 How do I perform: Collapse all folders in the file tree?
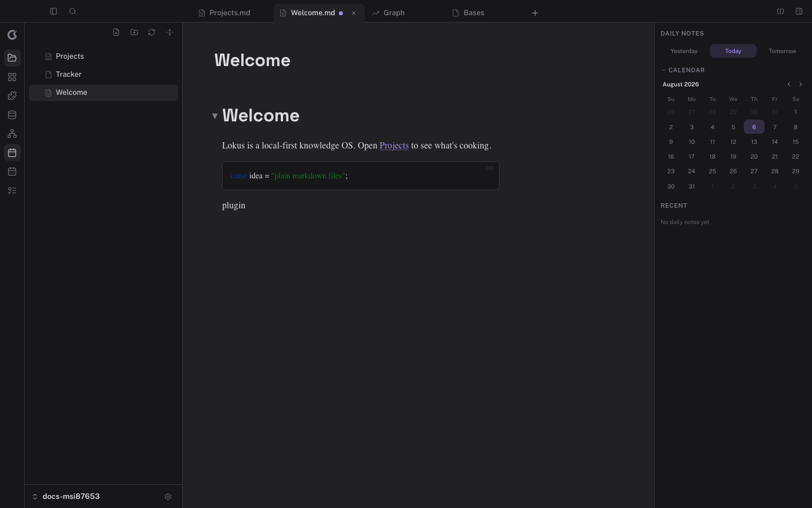(x=170, y=32)
